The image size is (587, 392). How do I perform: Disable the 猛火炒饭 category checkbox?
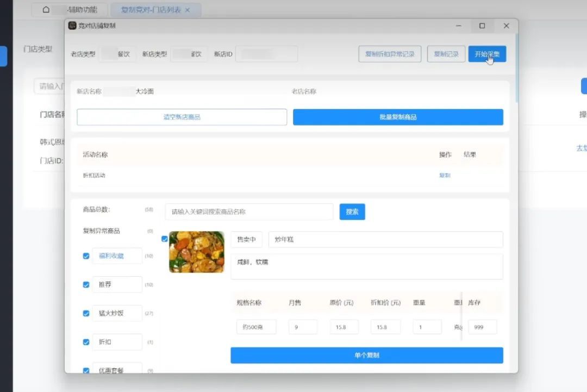86,313
